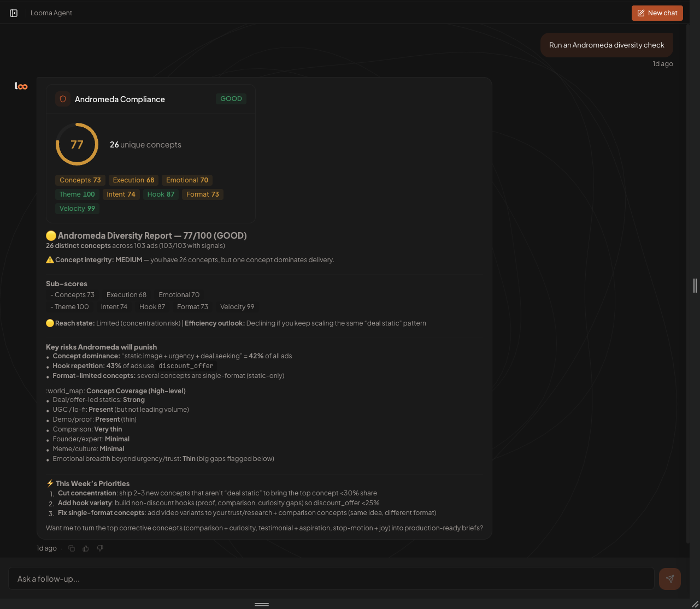Click the Andromeda Compliance shield icon
The height and width of the screenshot is (609, 700).
63,99
